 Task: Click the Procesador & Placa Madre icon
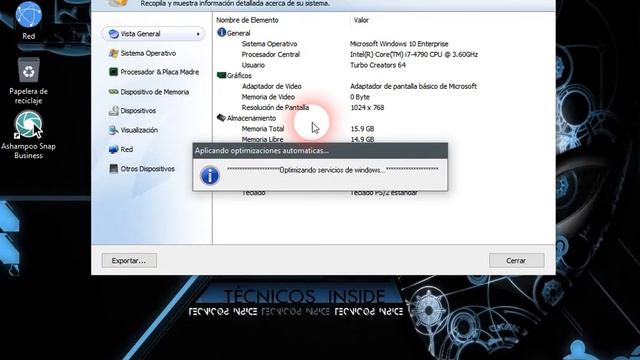point(113,72)
